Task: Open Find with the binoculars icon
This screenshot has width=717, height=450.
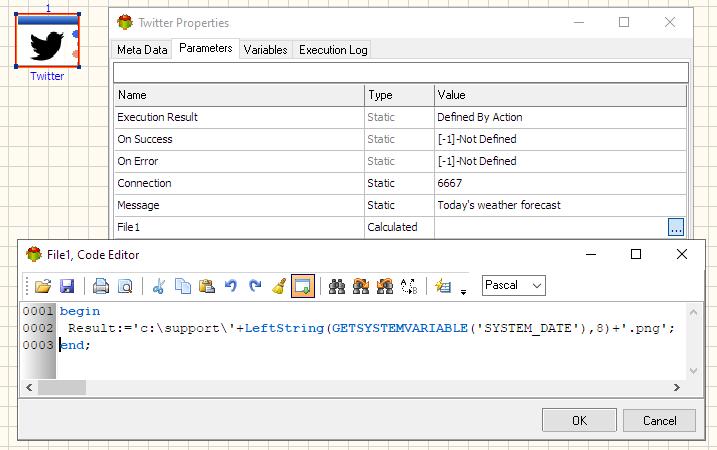Action: 337,286
